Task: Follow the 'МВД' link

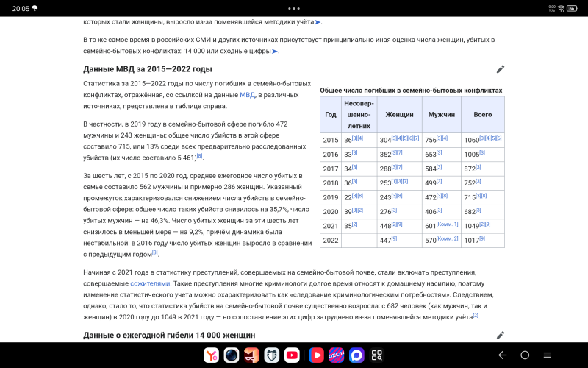Action: pyautogui.click(x=247, y=95)
